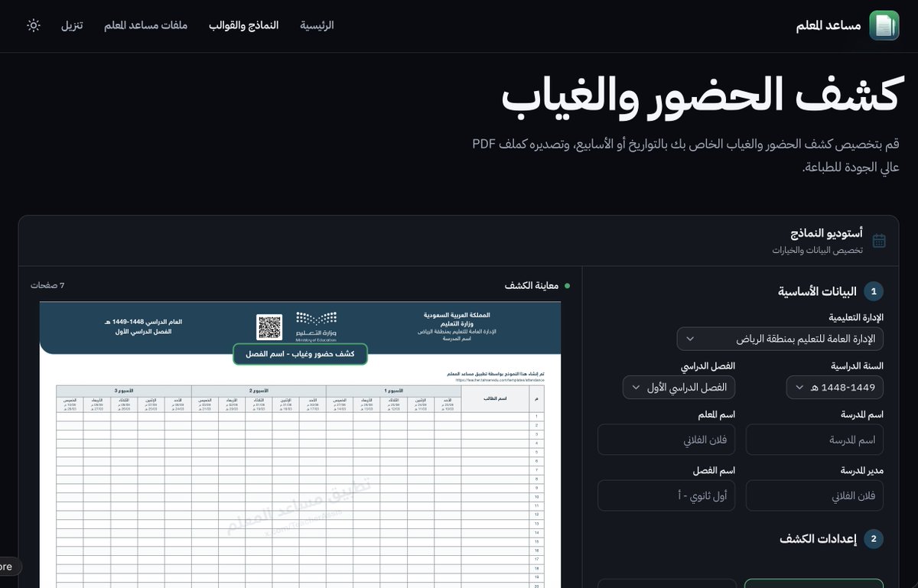Open the الإدارة التعليمية dropdown
This screenshot has height=588, width=918.
tap(780, 339)
